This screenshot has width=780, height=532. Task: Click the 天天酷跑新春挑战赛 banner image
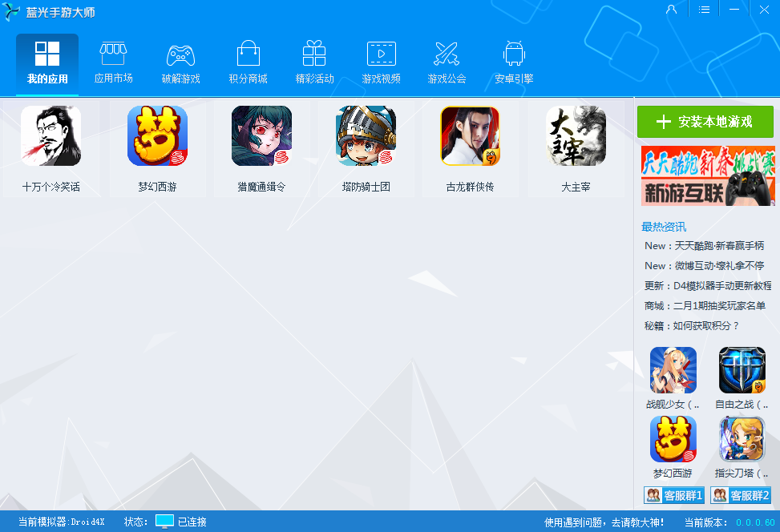[x=707, y=176]
